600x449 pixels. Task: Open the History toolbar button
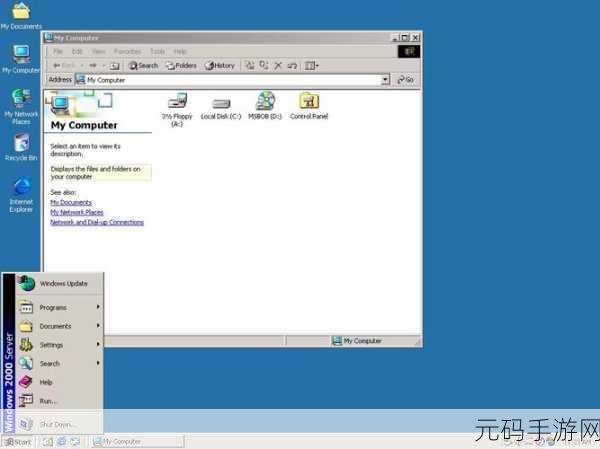tap(220, 66)
